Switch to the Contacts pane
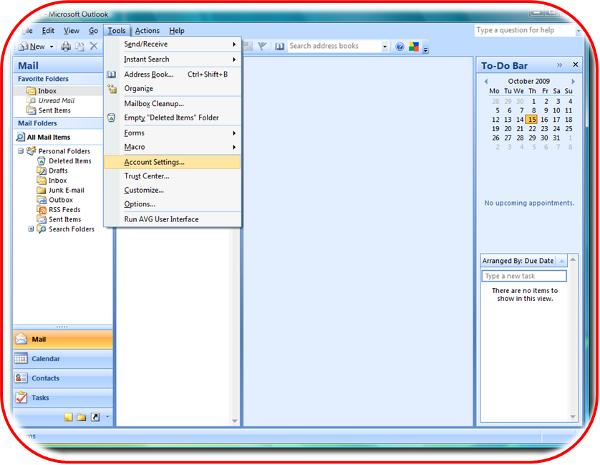The height and width of the screenshot is (465, 600). [x=63, y=379]
